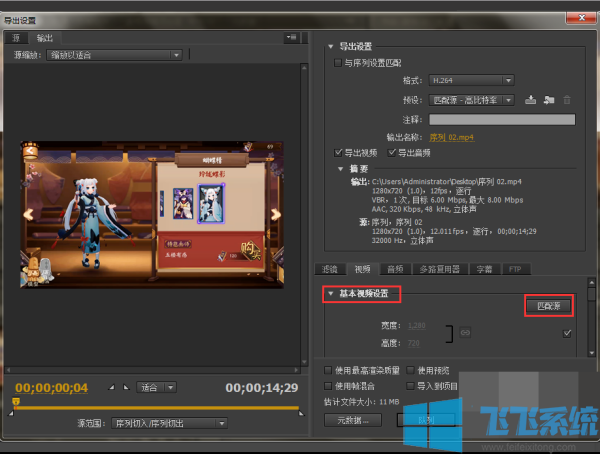Enable 使用最高渲染质量 checkbox
The height and width of the screenshot is (454, 600).
coord(329,370)
